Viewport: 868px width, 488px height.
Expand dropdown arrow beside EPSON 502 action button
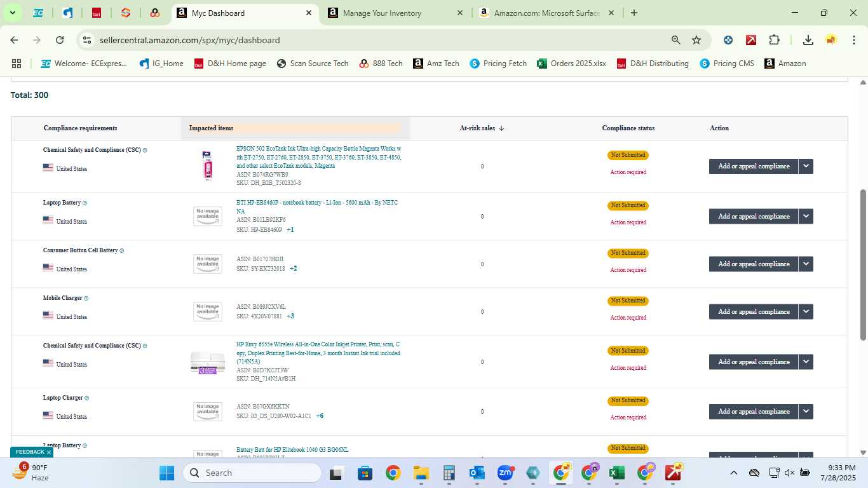pos(806,166)
